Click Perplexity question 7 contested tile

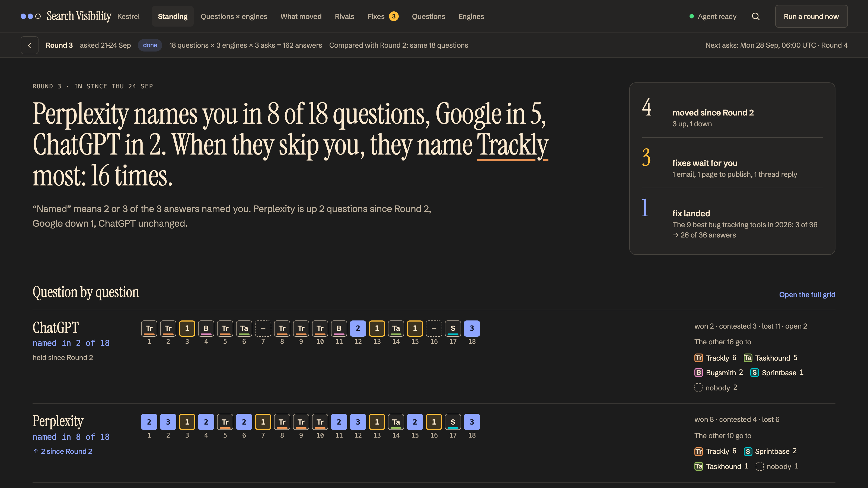click(x=263, y=422)
